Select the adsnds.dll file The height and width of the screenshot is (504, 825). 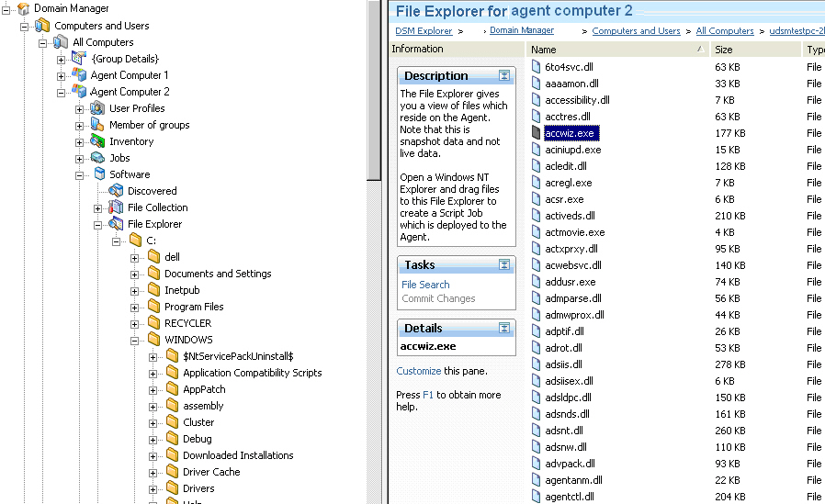567,414
